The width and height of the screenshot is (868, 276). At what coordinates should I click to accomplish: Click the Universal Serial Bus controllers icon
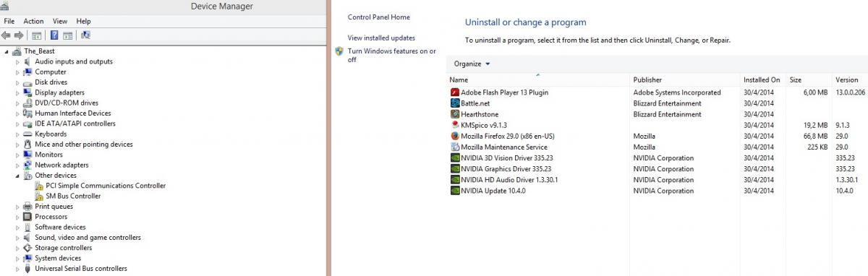click(28, 268)
